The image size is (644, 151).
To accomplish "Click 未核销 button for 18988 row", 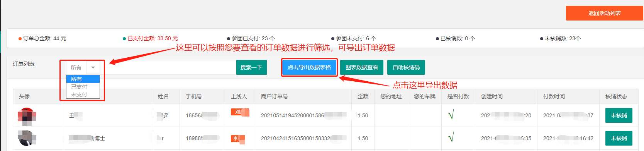I will tap(619, 138).
